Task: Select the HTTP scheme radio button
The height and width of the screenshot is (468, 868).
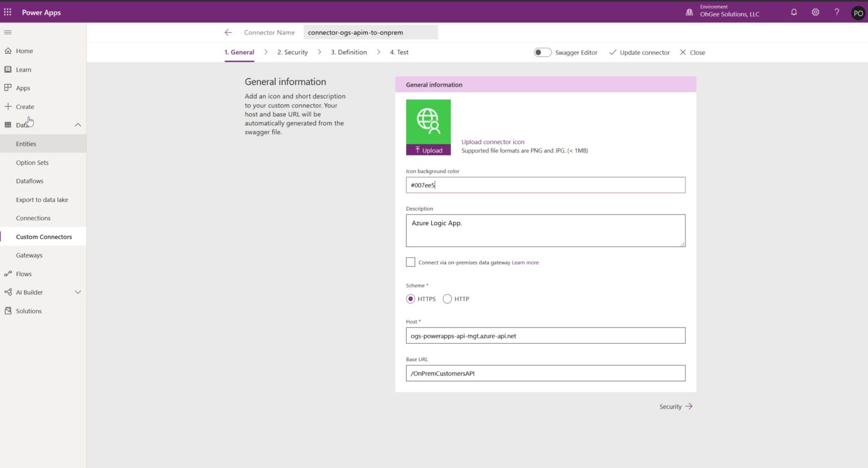Action: pyautogui.click(x=447, y=299)
